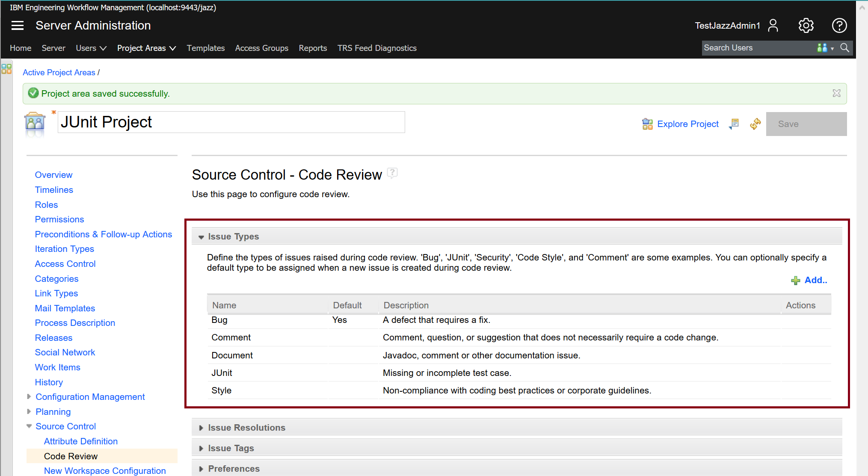Open the help question mark icon
The width and height of the screenshot is (868, 476).
click(839, 26)
